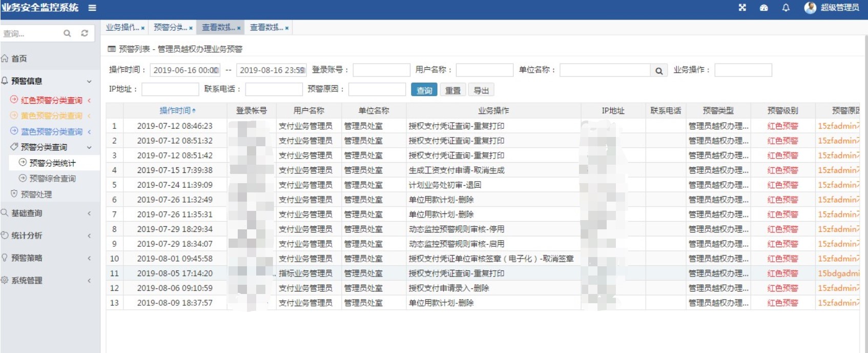Expand the 统计分析 sidebar menu

coord(46,236)
